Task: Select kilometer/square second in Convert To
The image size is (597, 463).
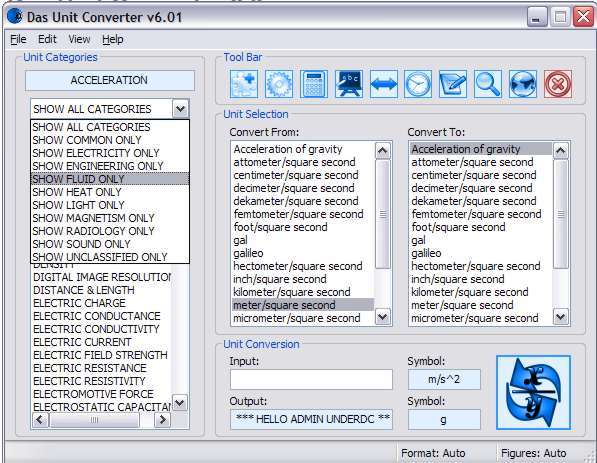Action: coord(481,292)
